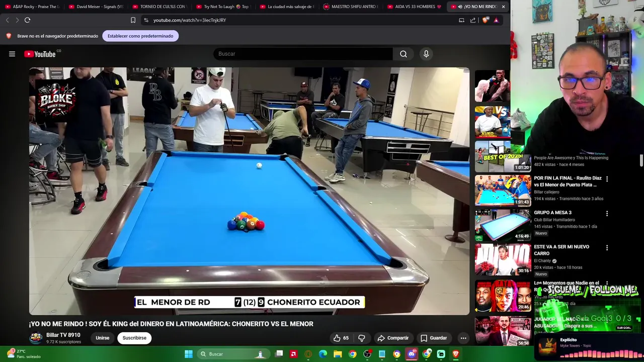Switch to the TORNEO DE CUL%S tab
The width and height of the screenshot is (644, 362).
[160, 7]
